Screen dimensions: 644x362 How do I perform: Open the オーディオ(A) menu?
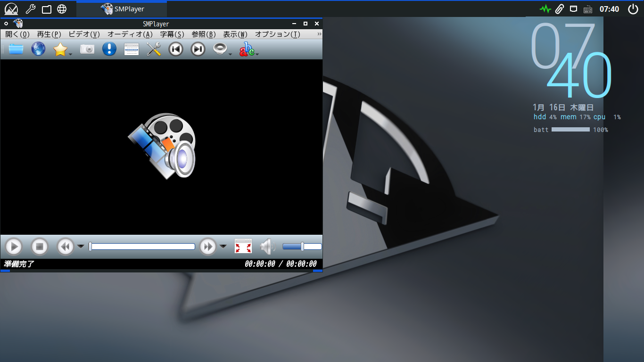pyautogui.click(x=130, y=34)
